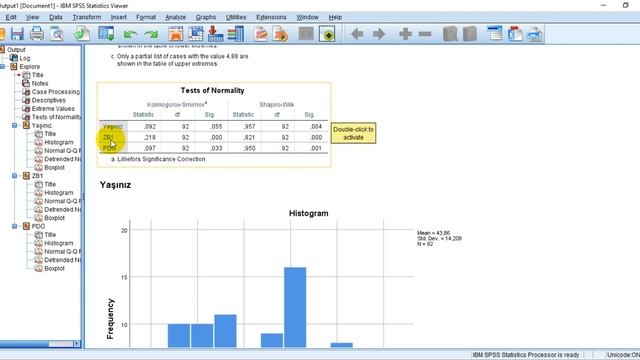Select Notes item in outline tree
The height and width of the screenshot is (360, 640).
(40, 83)
